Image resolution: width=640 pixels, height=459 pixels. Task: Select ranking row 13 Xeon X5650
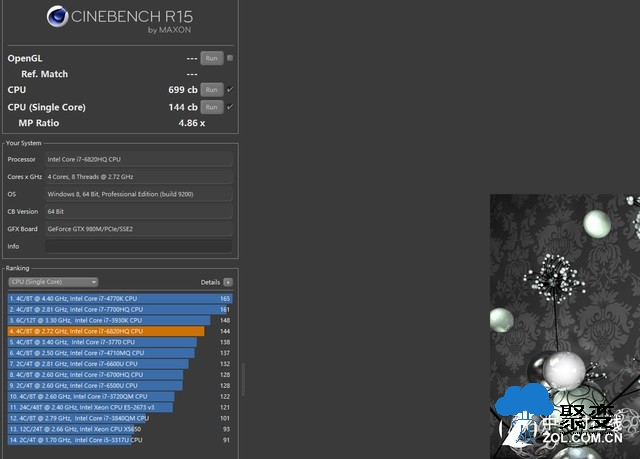120,429
